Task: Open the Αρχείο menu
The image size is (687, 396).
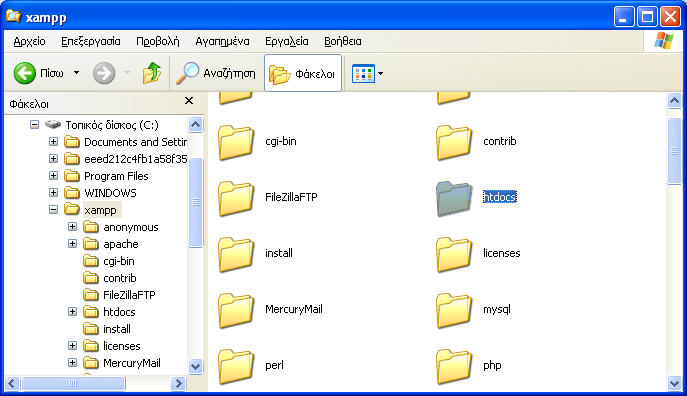Action: (29, 41)
